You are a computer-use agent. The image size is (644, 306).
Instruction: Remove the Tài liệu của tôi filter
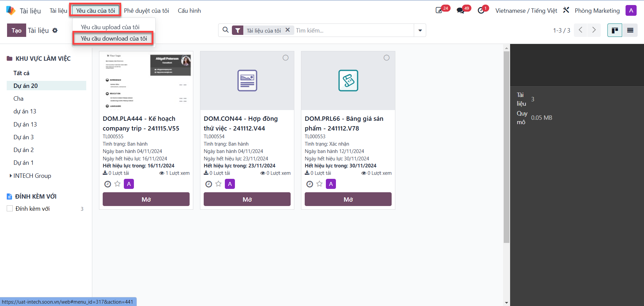click(288, 30)
